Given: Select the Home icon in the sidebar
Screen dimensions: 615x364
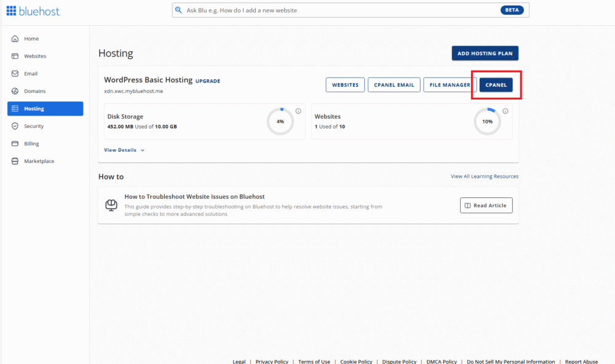Looking at the screenshot, I should point(14,38).
